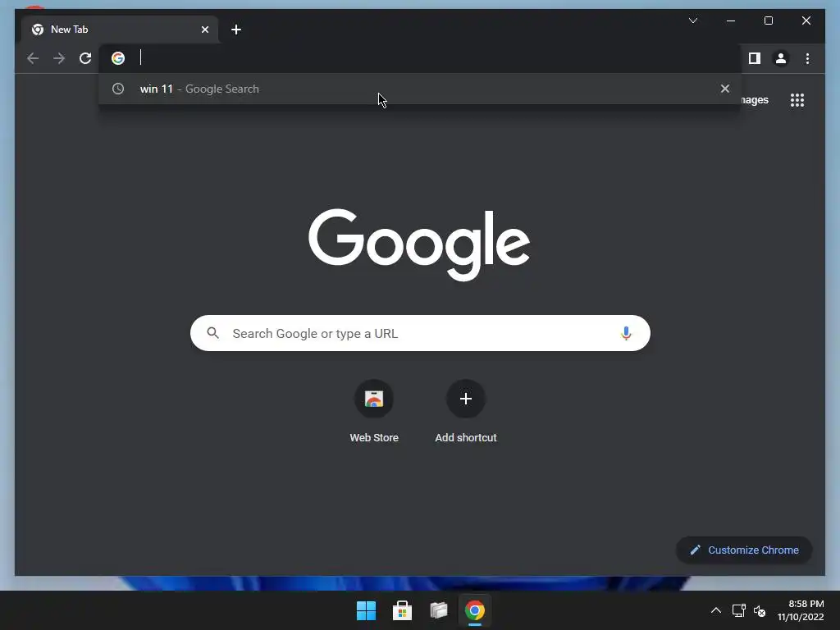Click the muted volume tray icon
Image resolution: width=840 pixels, height=630 pixels.
pyautogui.click(x=760, y=610)
